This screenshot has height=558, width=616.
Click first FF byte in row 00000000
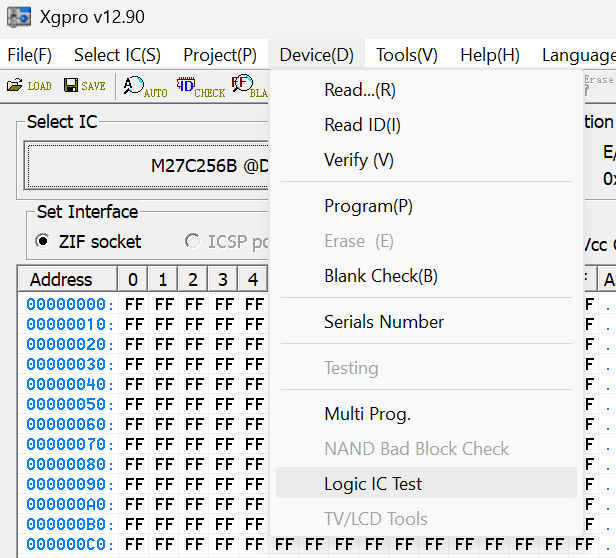[134, 304]
